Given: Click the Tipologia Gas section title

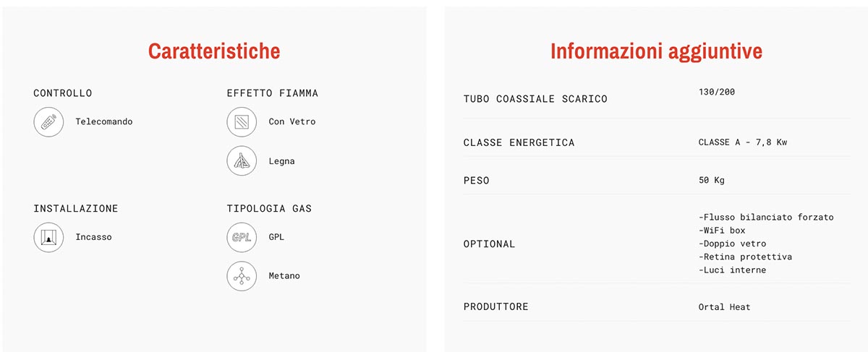Looking at the screenshot, I should [x=269, y=208].
